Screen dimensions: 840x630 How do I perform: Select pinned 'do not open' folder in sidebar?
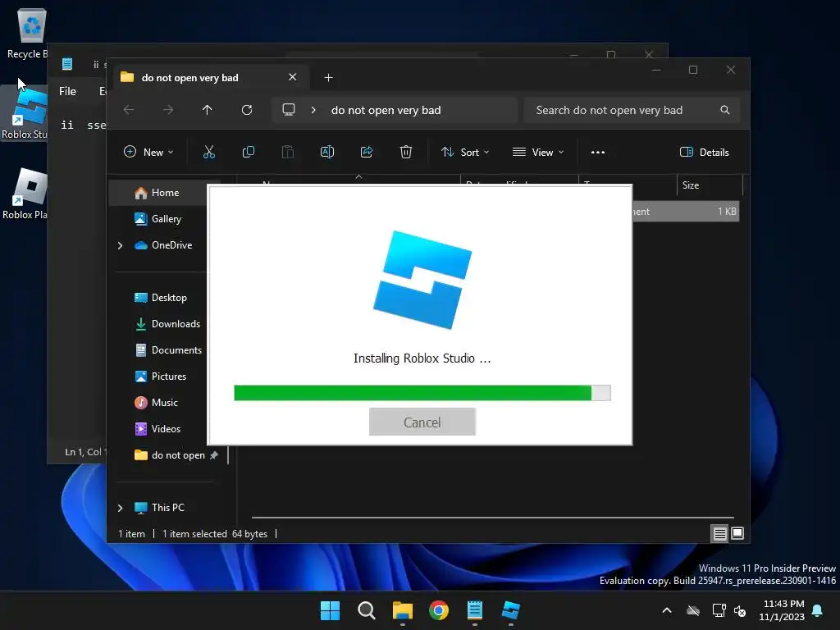coord(167,454)
